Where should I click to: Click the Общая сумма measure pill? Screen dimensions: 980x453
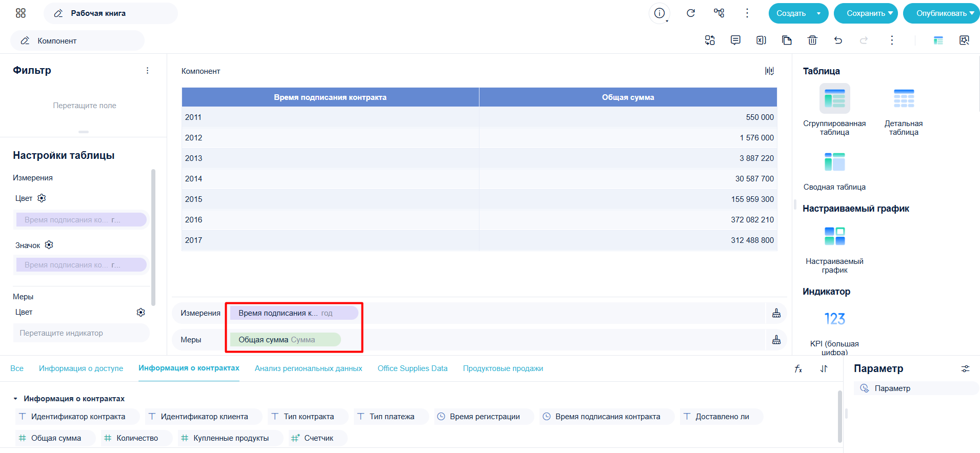285,340
